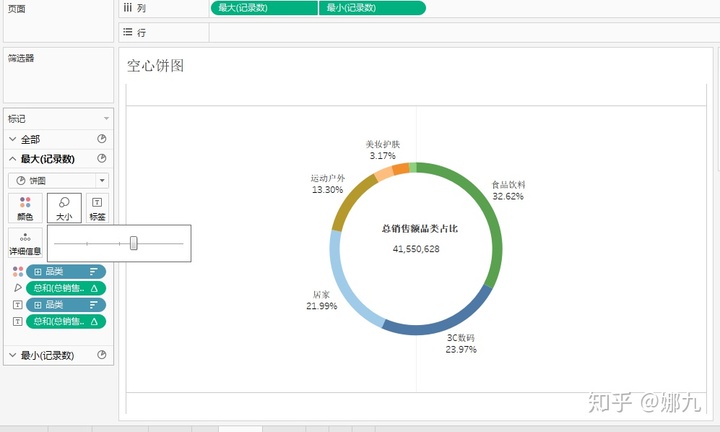
Task: Click color dots icon beside 品类 pill
Action: (18, 272)
